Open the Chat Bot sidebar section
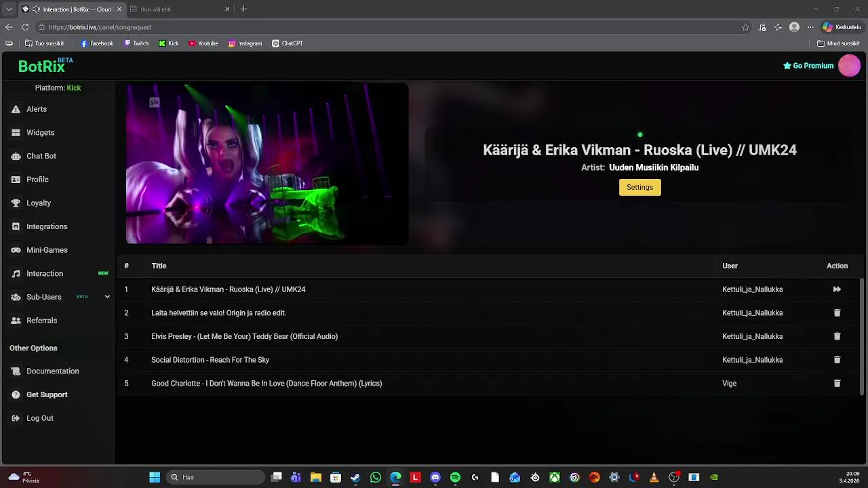This screenshot has width=868, height=488. (x=33, y=156)
